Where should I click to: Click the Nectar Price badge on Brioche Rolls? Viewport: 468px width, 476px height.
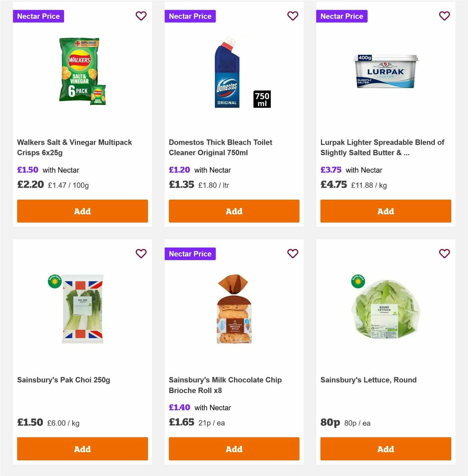[190, 254]
